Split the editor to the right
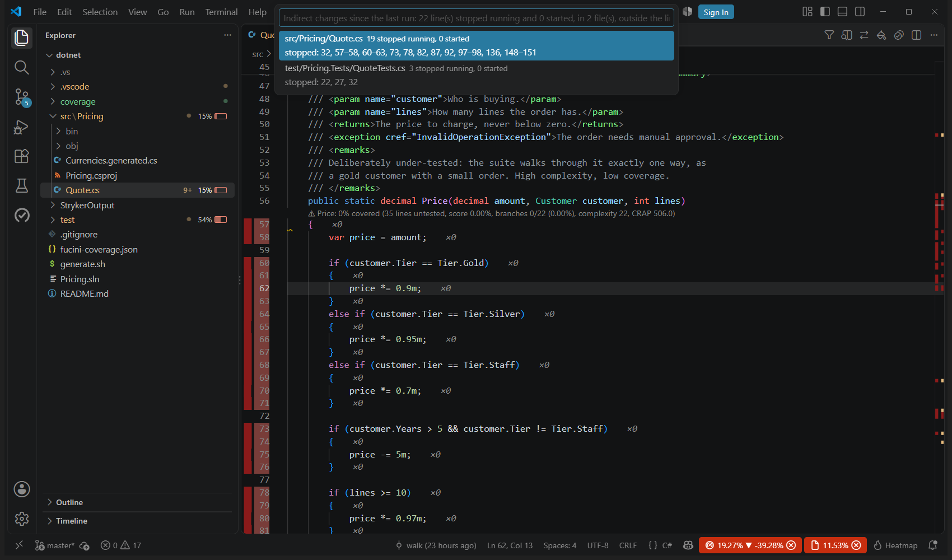The image size is (952, 560). (917, 35)
